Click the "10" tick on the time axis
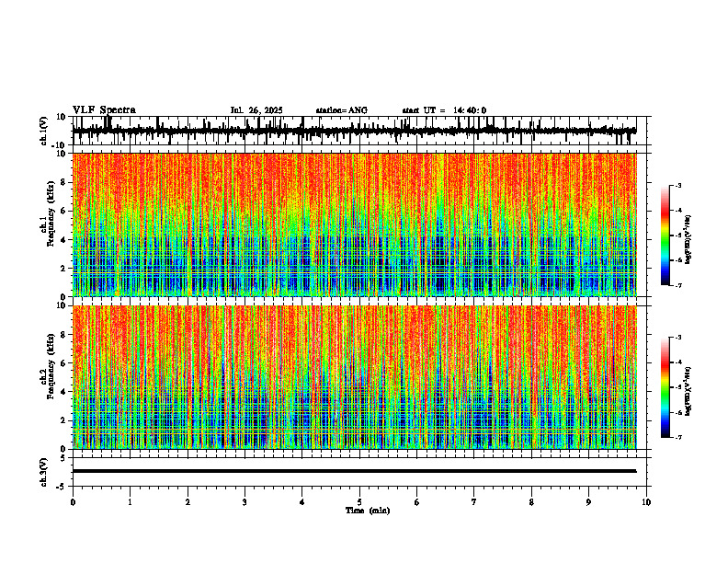The width and height of the screenshot is (728, 563). tap(646, 502)
